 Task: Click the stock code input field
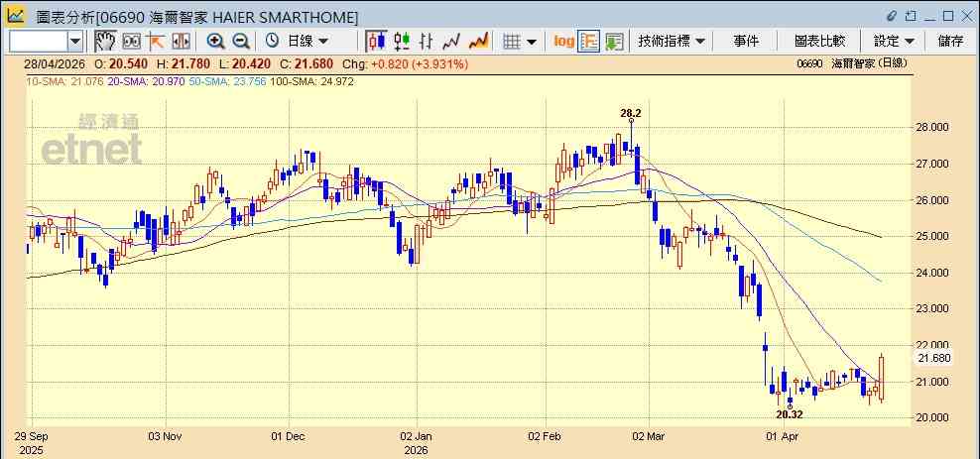39,42
